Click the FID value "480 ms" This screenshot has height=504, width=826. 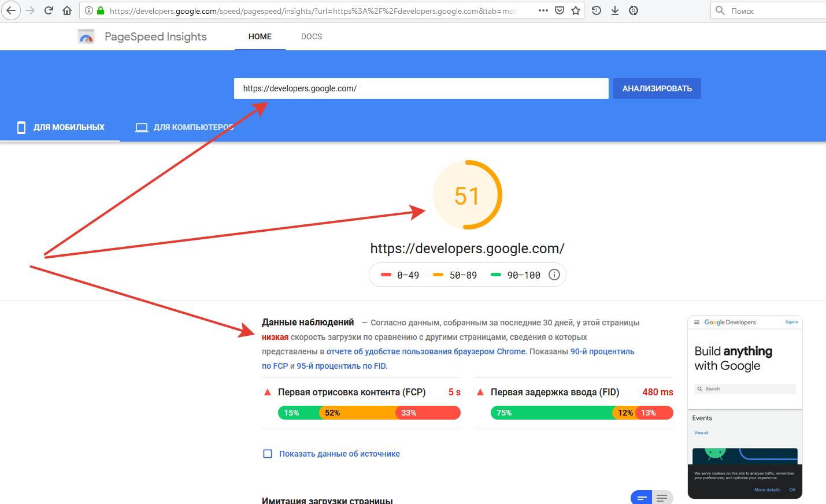click(658, 392)
